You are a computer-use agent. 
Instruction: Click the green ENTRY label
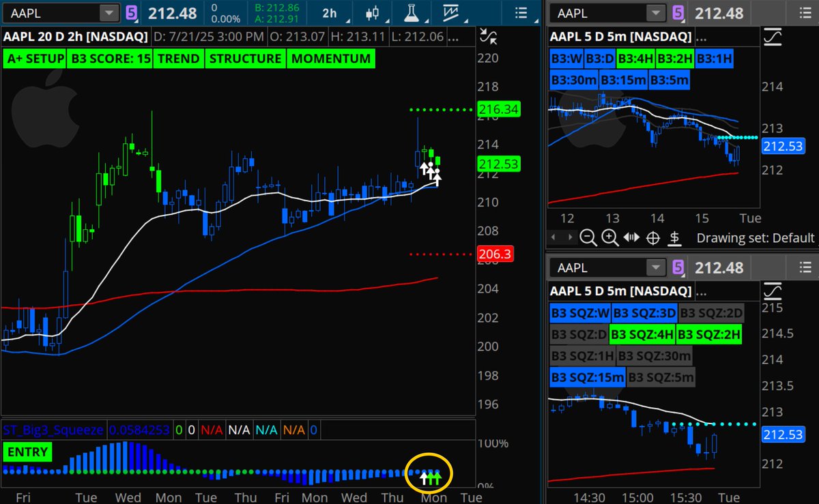point(28,451)
